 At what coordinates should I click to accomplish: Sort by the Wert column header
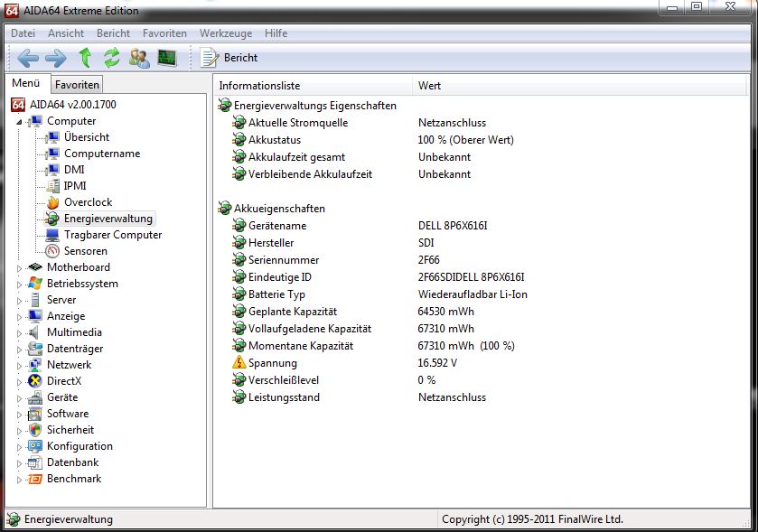click(x=579, y=86)
